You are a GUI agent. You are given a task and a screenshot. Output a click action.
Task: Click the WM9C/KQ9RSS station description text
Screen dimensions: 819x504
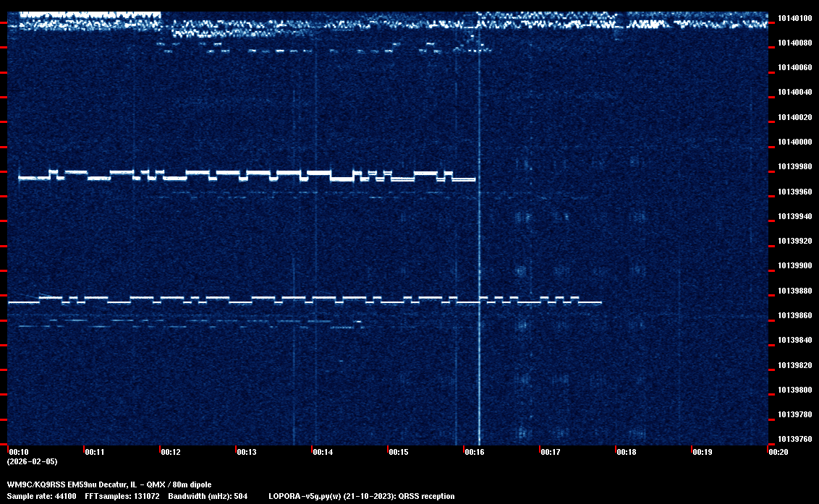[x=109, y=484]
